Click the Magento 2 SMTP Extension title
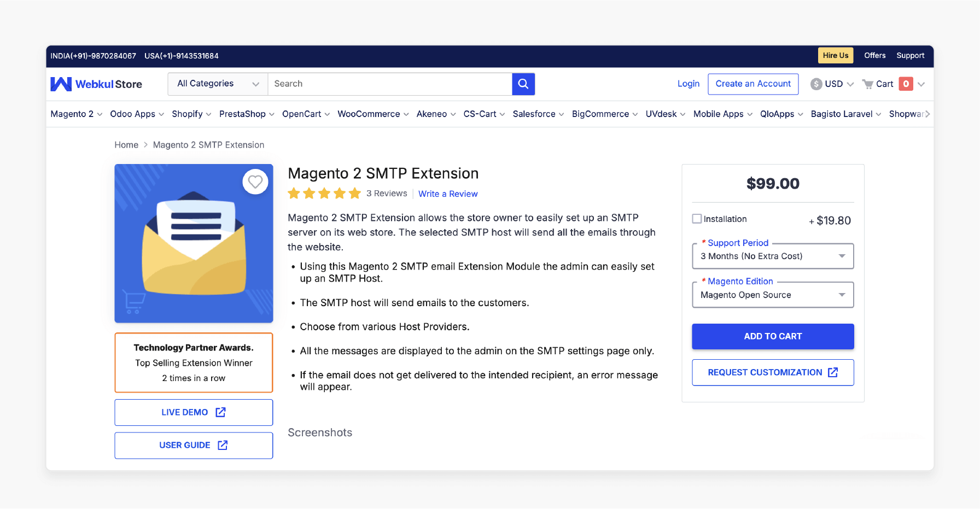Viewport: 980px width, 509px height. [x=383, y=173]
